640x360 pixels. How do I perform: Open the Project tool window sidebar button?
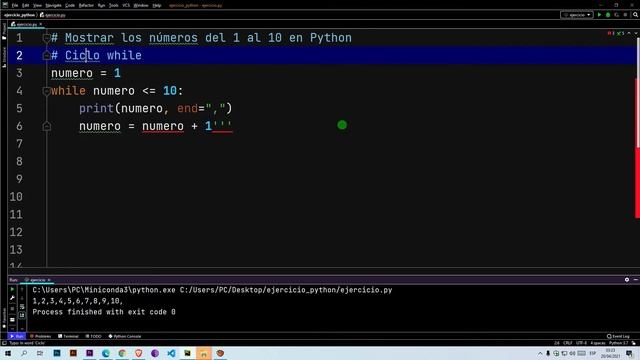(4, 31)
